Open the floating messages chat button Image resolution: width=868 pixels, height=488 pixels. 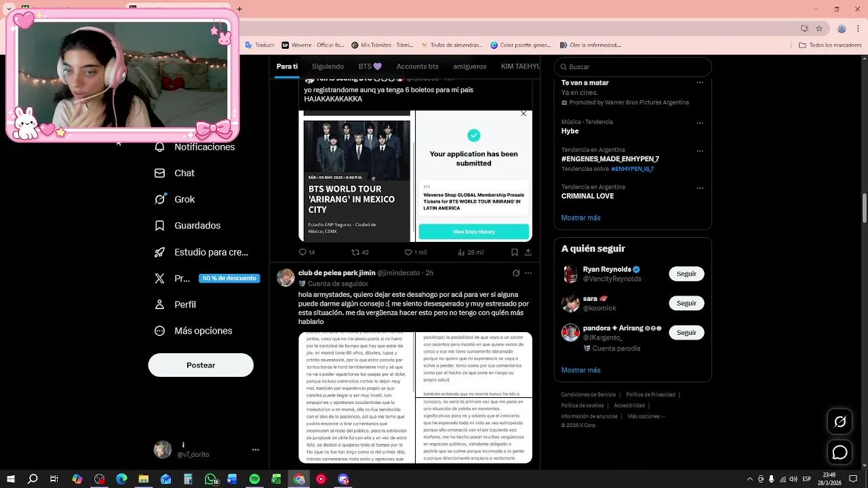click(x=840, y=452)
